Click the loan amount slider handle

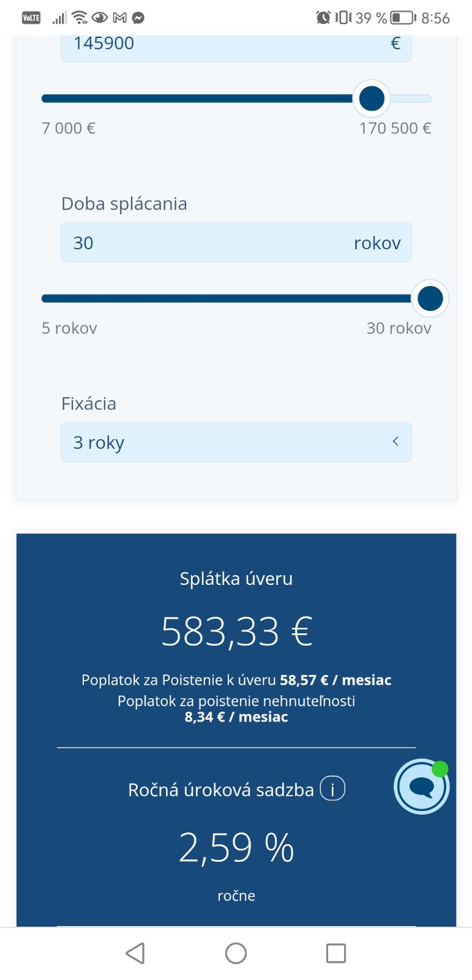coord(372,99)
